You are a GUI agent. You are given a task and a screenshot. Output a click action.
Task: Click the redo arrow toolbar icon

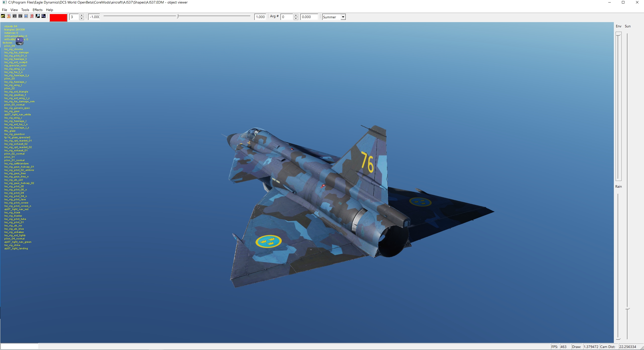[x=20, y=16]
